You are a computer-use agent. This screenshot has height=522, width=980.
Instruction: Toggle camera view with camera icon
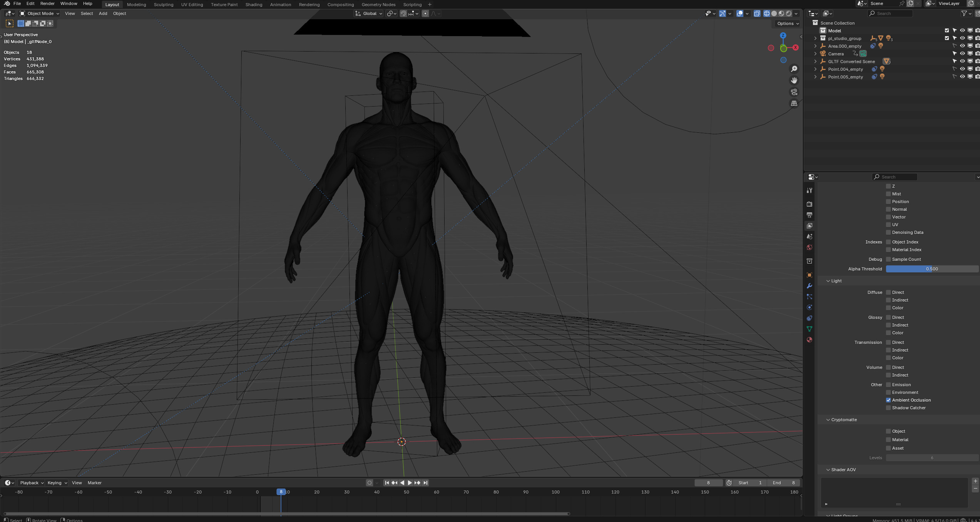tap(794, 92)
